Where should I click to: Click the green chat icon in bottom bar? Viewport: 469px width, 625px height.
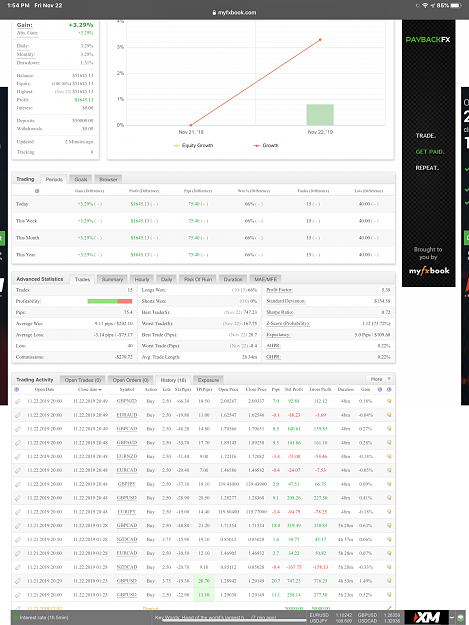(461, 617)
